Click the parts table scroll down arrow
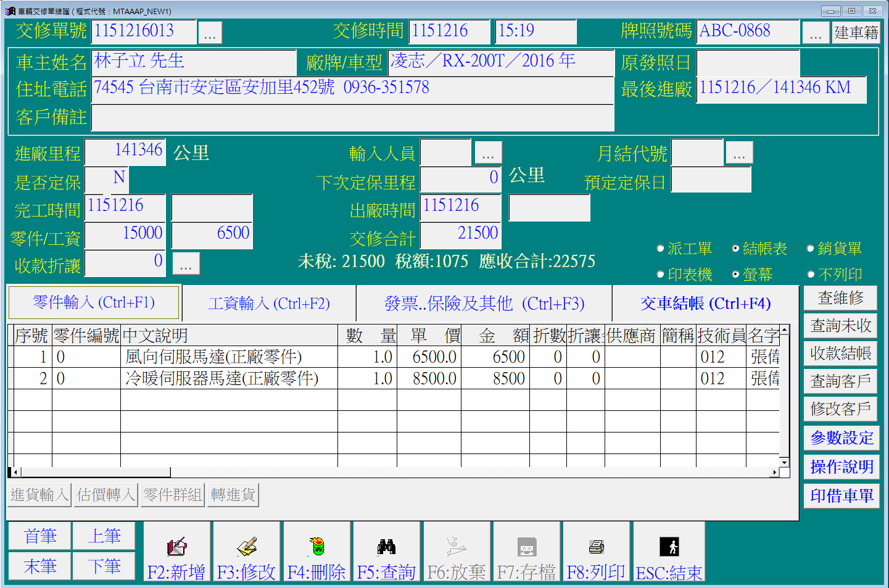 [784, 462]
